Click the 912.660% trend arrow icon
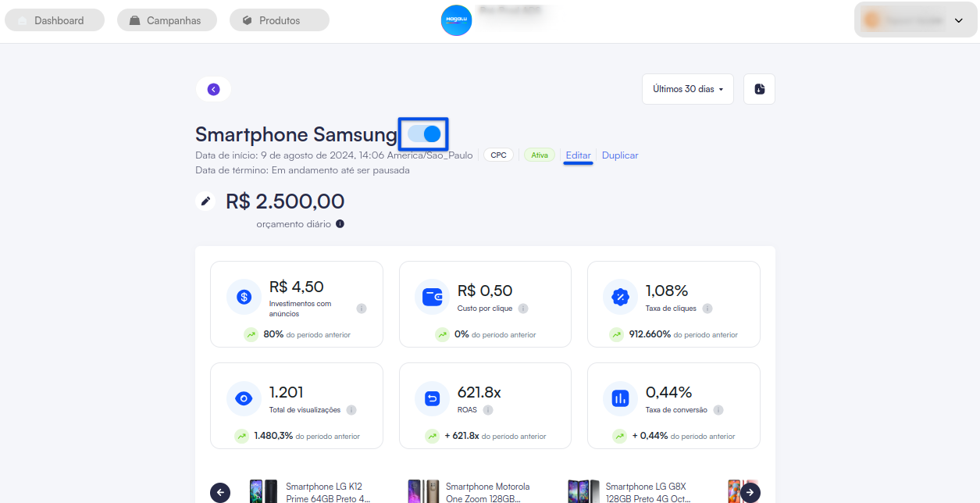980x503 pixels. 617,334
